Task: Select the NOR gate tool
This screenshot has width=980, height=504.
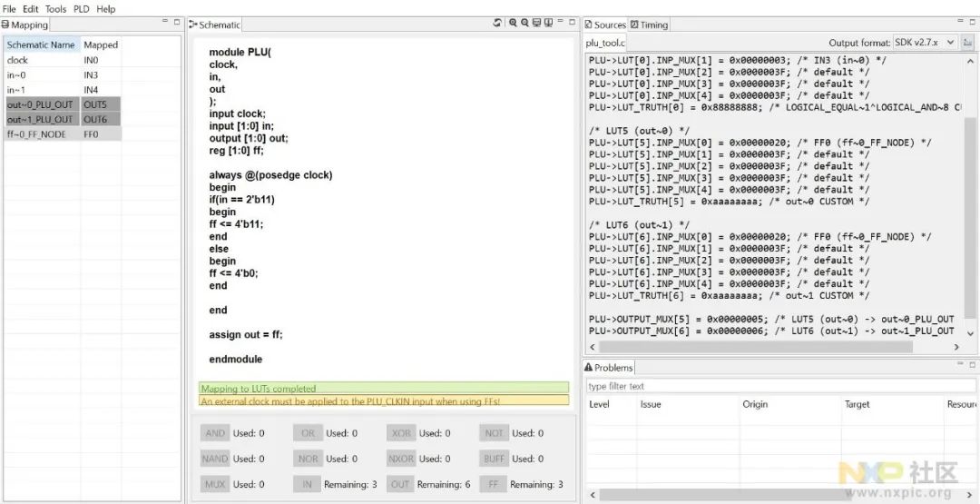Action: [308, 459]
